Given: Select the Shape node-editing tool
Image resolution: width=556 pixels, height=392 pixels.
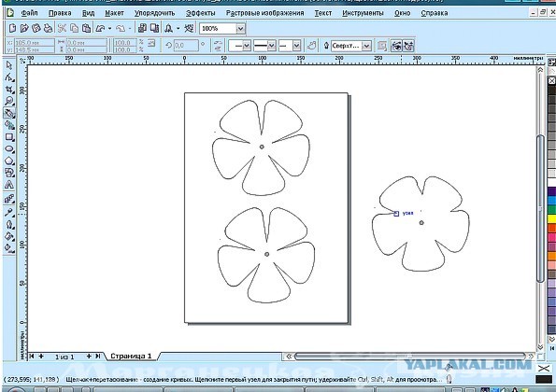Looking at the screenshot, I should (x=9, y=77).
